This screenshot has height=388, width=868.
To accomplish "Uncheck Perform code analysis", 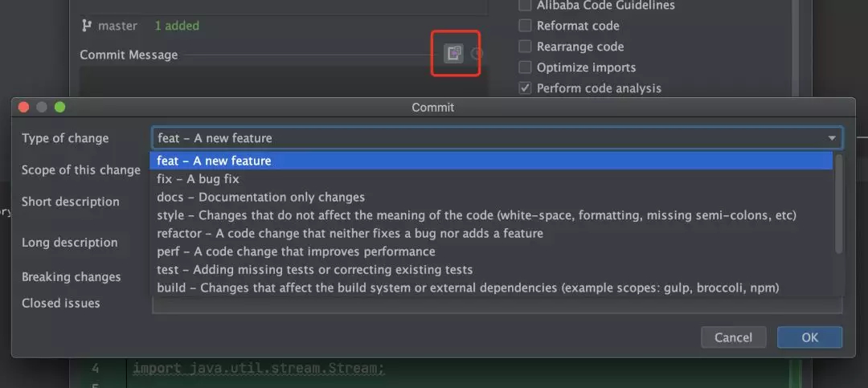I will [x=525, y=88].
